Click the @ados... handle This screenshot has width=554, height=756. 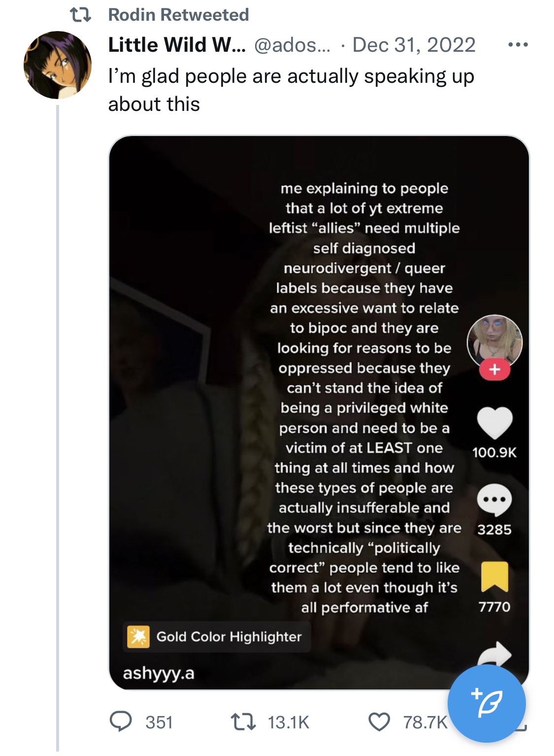tap(293, 45)
